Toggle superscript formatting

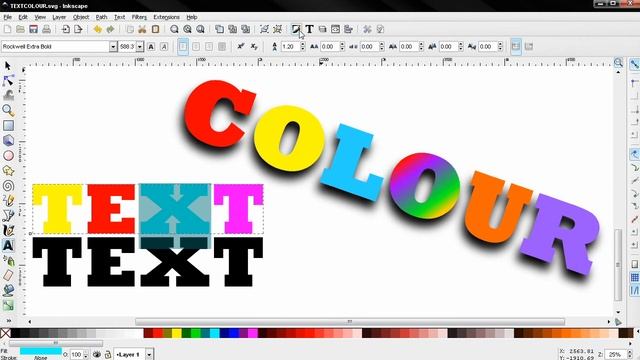tap(241, 47)
